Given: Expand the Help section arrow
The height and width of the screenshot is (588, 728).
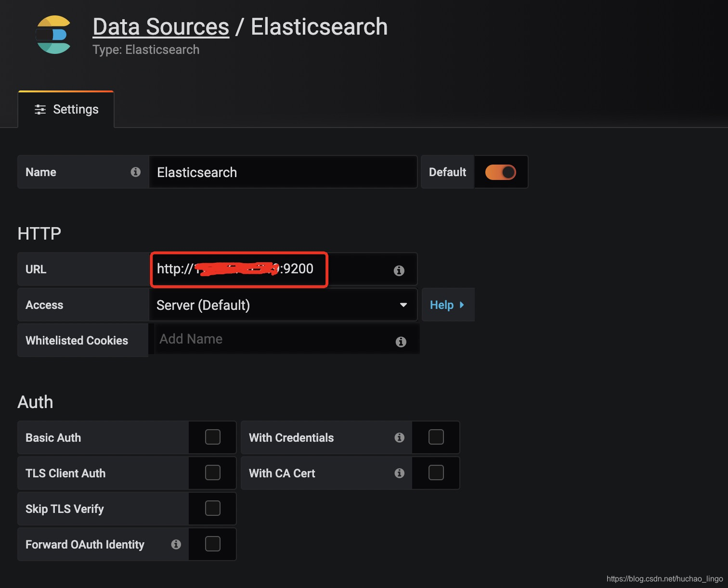Looking at the screenshot, I should (462, 305).
